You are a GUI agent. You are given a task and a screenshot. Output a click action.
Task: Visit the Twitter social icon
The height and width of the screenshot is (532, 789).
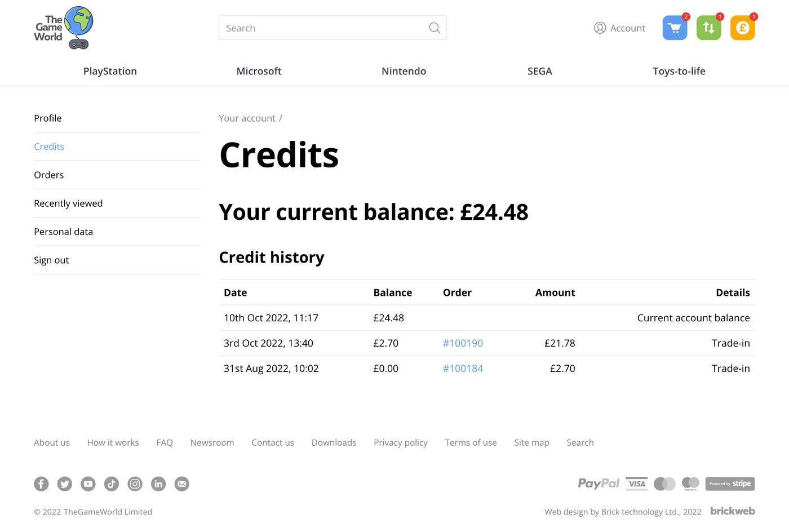[65, 484]
